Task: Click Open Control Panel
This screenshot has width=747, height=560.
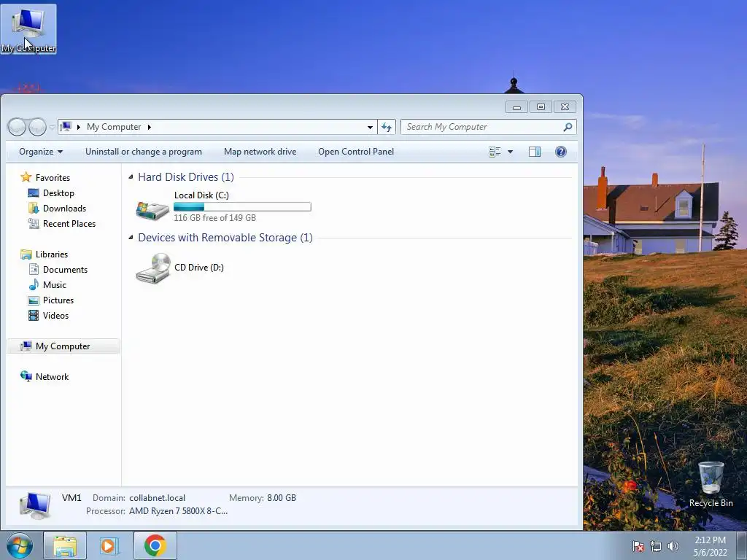Action: (x=356, y=152)
